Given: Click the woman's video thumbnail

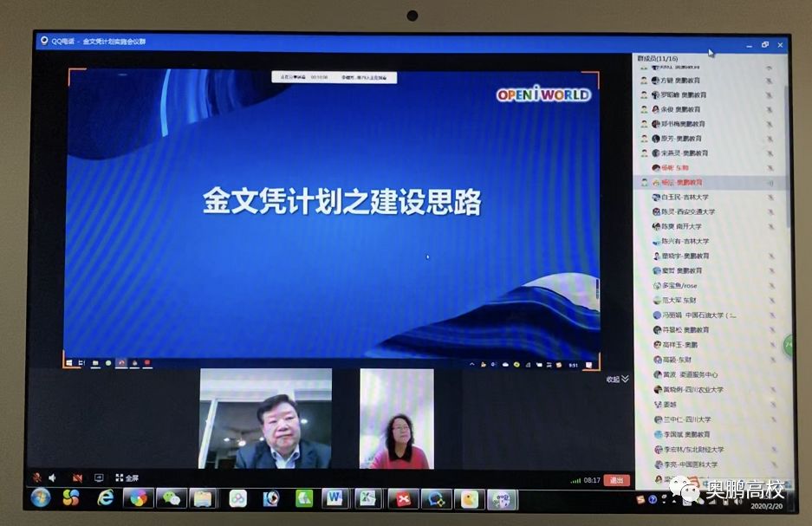Looking at the screenshot, I should tap(397, 419).
